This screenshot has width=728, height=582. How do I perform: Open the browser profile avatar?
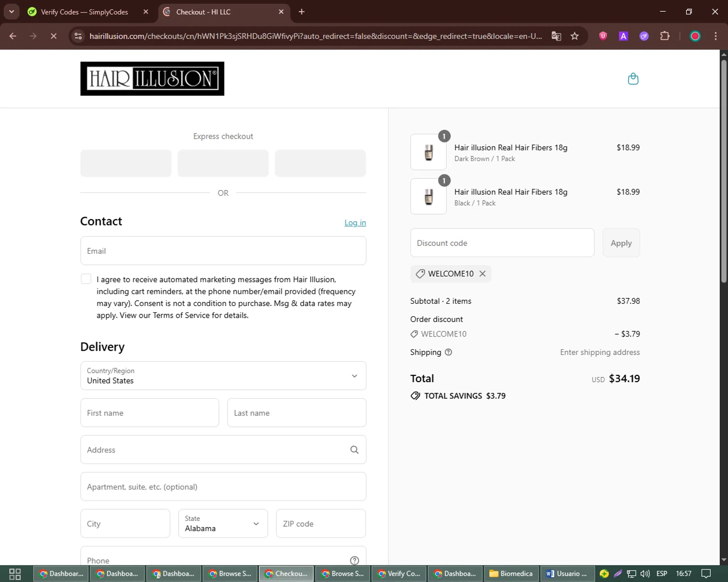[x=695, y=36]
